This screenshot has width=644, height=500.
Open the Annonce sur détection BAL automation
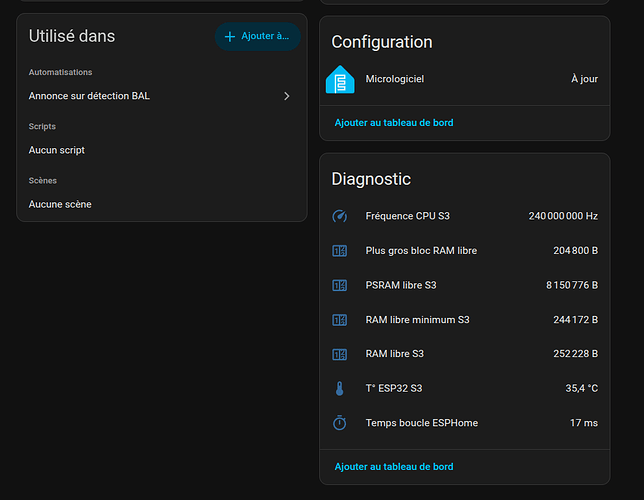point(161,96)
